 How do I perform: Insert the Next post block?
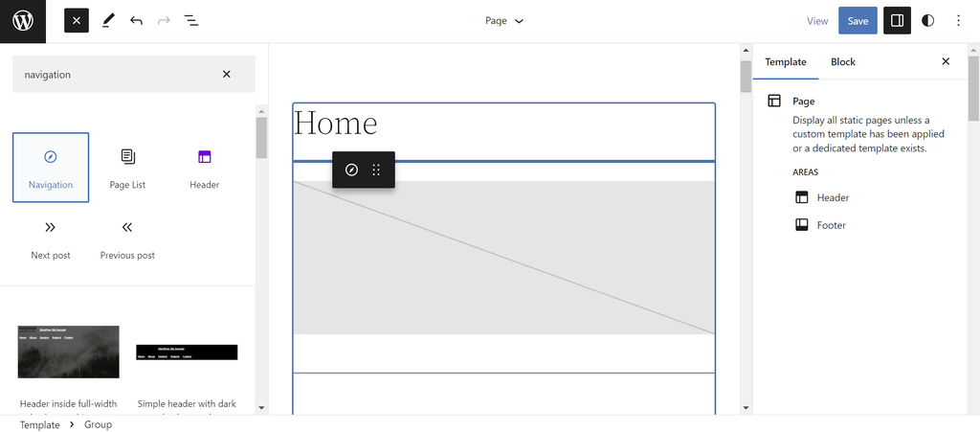pos(51,239)
